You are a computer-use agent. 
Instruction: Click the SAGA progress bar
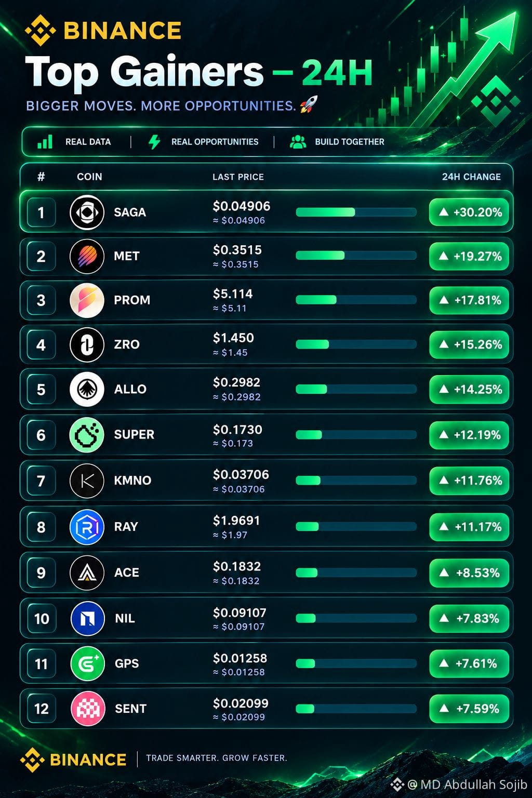click(356, 212)
